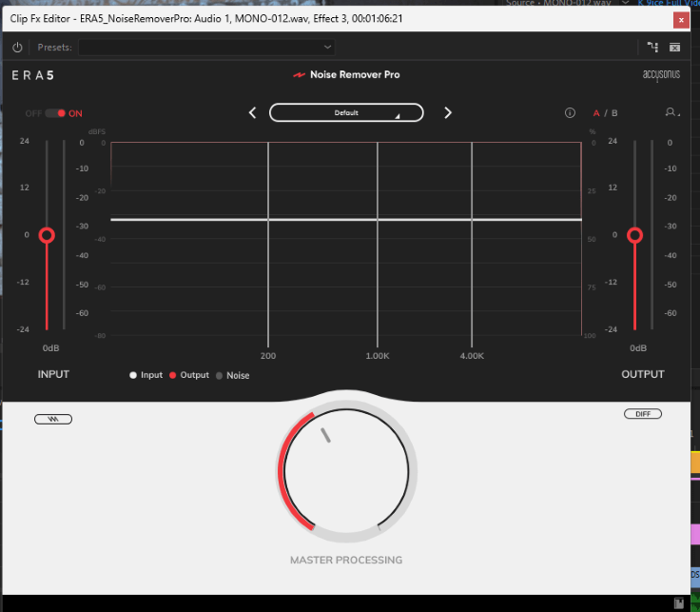Screen dimensions: 700x612
Task: Toggle the Noise spectrum legend
Action: (233, 376)
